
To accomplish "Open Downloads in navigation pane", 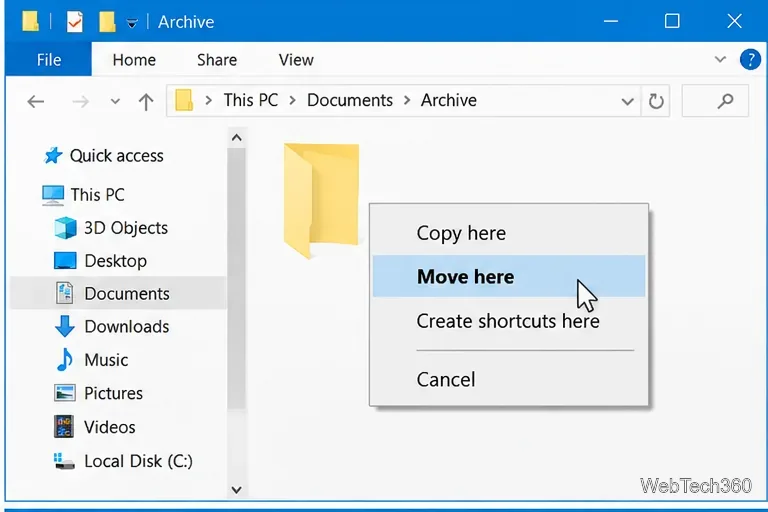I will coord(127,326).
